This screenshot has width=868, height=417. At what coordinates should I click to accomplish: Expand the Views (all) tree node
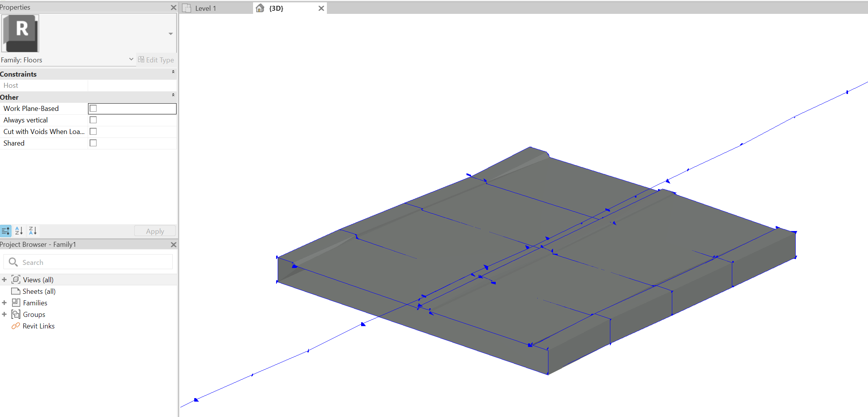[4, 280]
